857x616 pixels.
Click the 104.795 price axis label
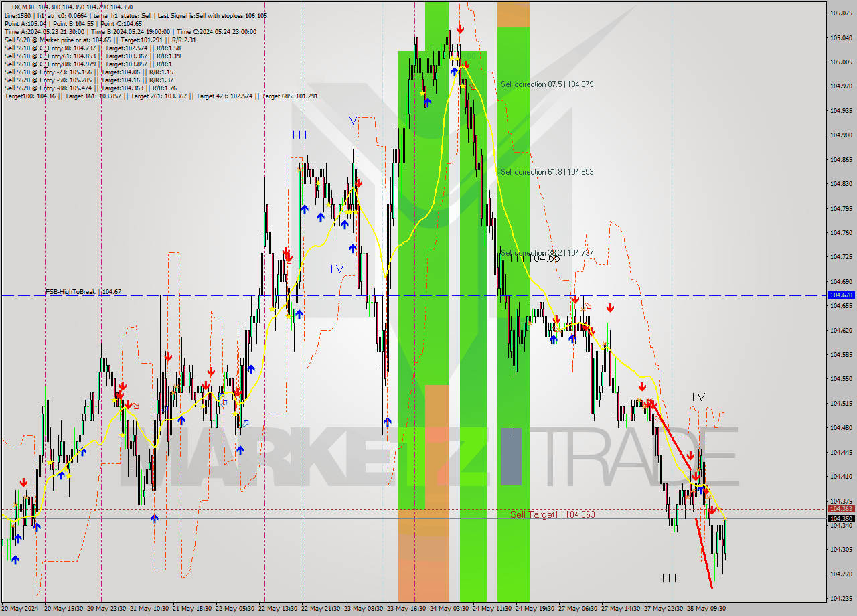click(841, 208)
